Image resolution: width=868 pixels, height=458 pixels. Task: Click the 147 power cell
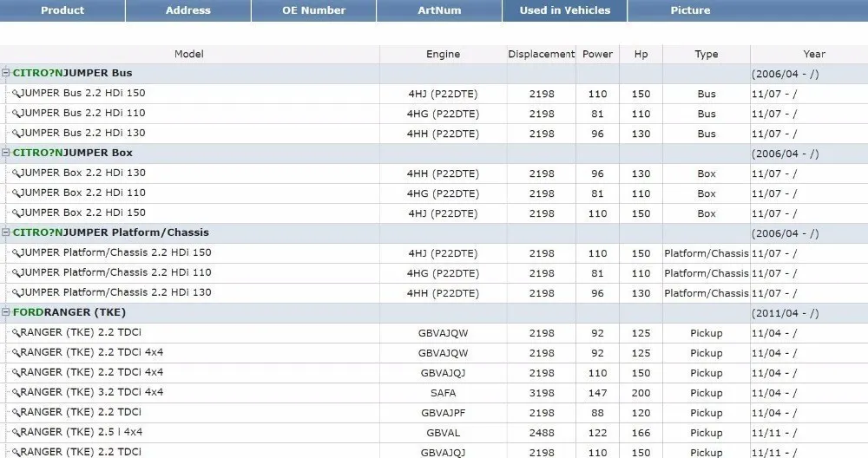(597, 393)
